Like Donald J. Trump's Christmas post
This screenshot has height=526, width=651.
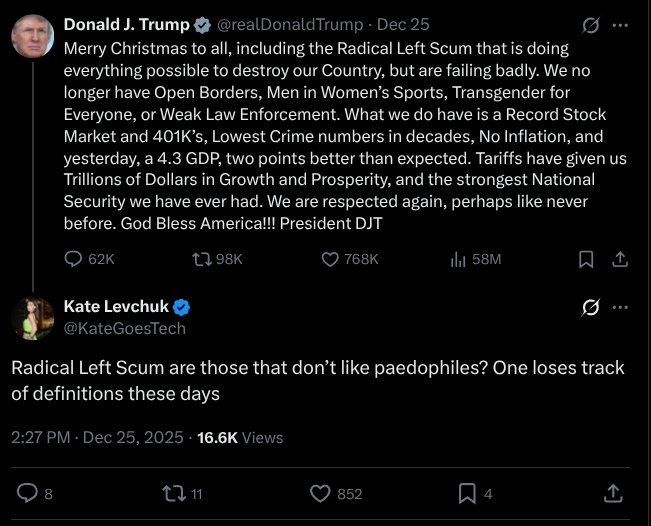click(x=331, y=259)
